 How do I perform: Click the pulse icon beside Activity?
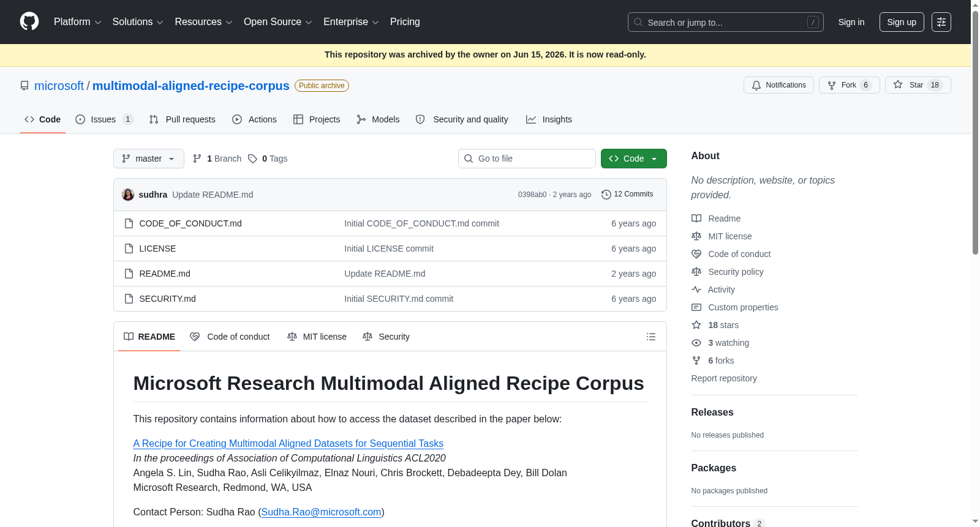coord(696,290)
